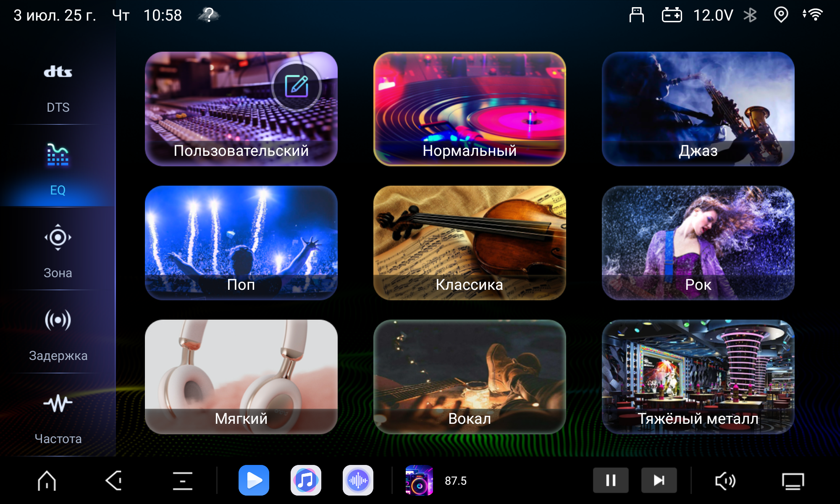Skip to the next station

pyautogui.click(x=659, y=480)
